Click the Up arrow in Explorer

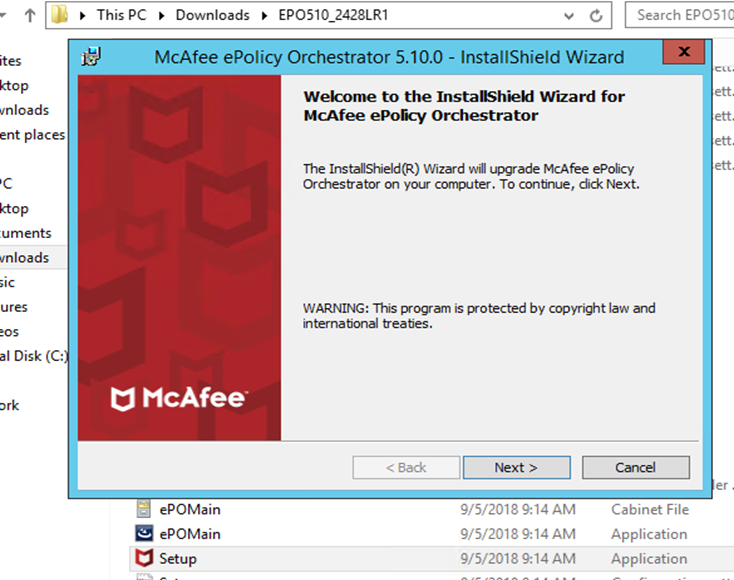[x=30, y=15]
